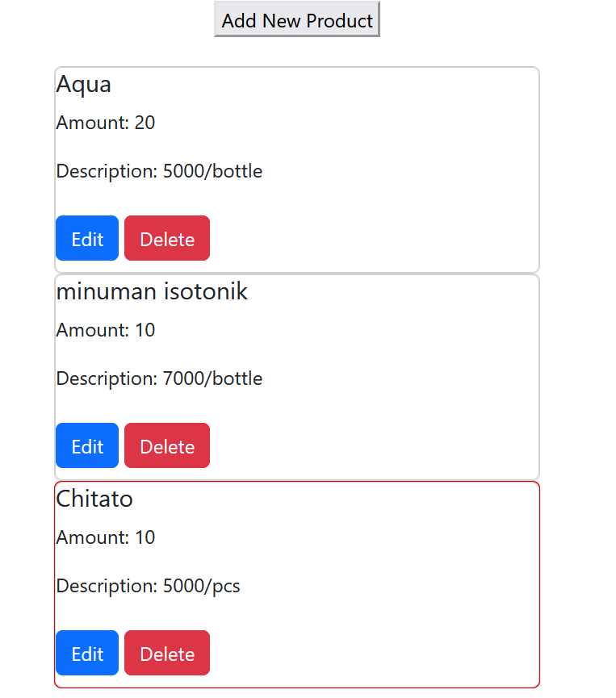
Task: Click the Description: 7000/bottle text
Action: point(159,378)
